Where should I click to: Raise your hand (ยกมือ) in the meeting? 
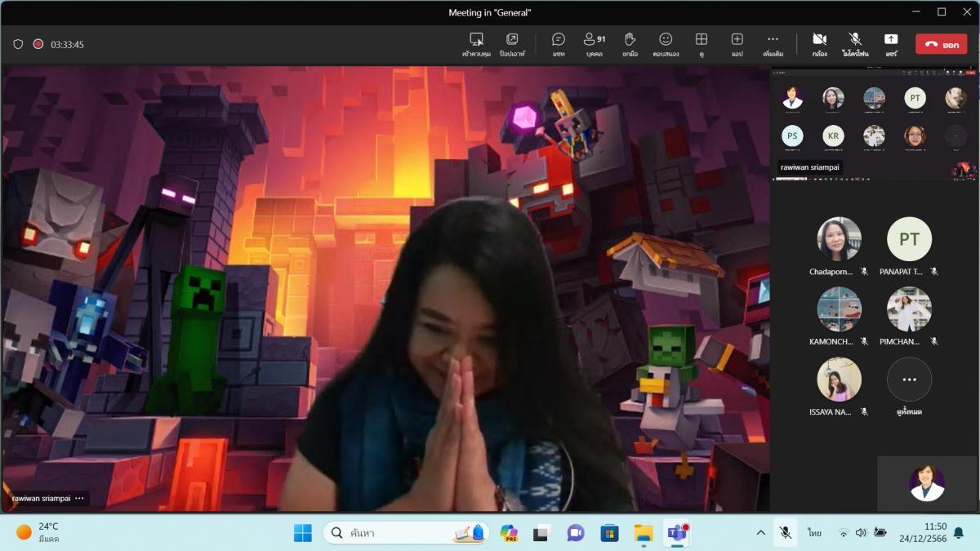tap(630, 44)
